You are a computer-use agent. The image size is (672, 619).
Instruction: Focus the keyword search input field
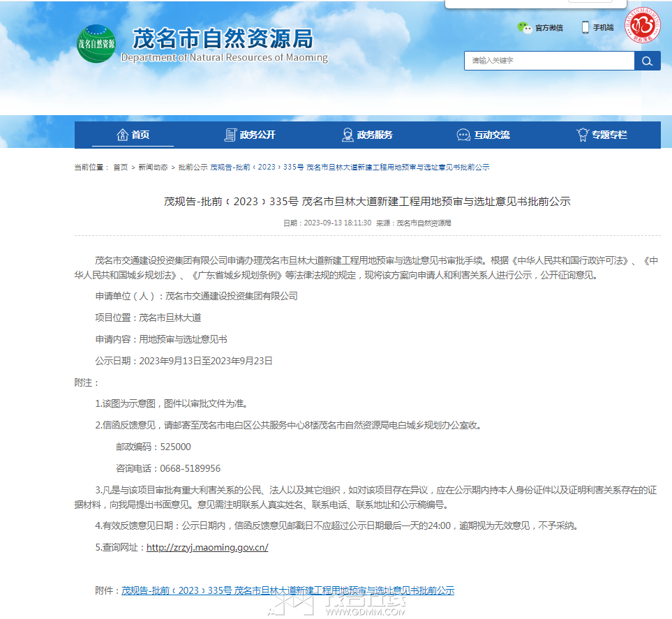point(549,61)
